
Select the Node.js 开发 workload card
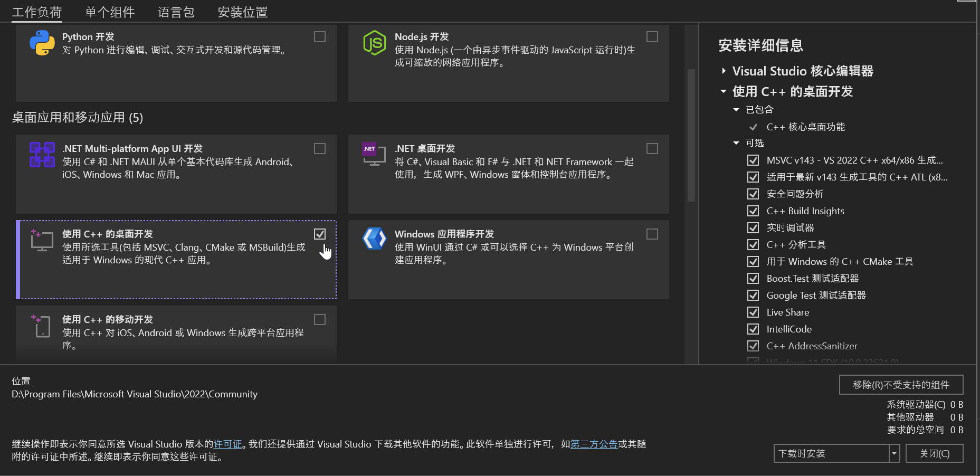coord(509,63)
